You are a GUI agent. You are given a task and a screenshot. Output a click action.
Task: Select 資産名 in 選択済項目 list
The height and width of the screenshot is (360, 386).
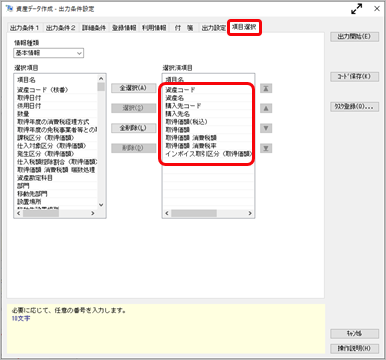208,98
